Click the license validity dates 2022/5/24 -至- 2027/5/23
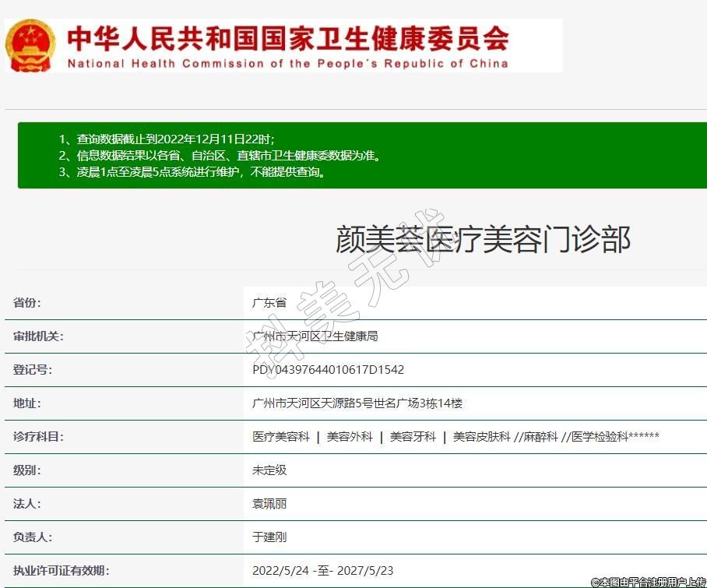707x588 pixels. coord(328,571)
